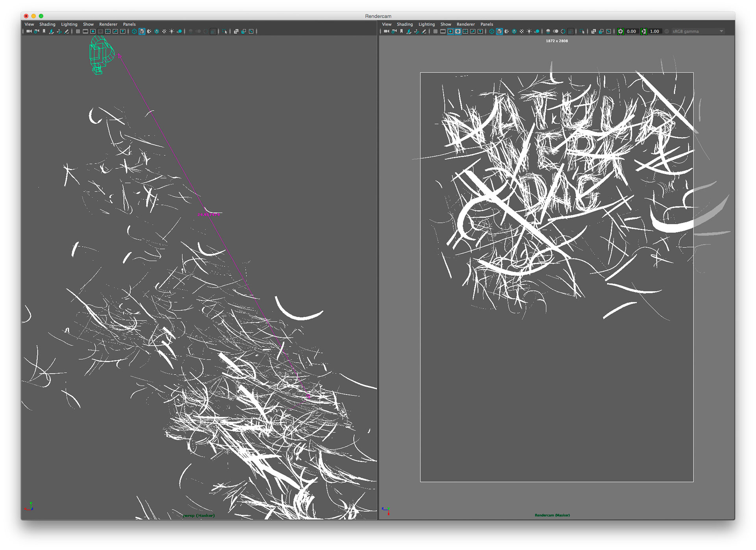This screenshot has width=756, height=550.
Task: Enable Textured display in left panel
Action: [x=164, y=31]
